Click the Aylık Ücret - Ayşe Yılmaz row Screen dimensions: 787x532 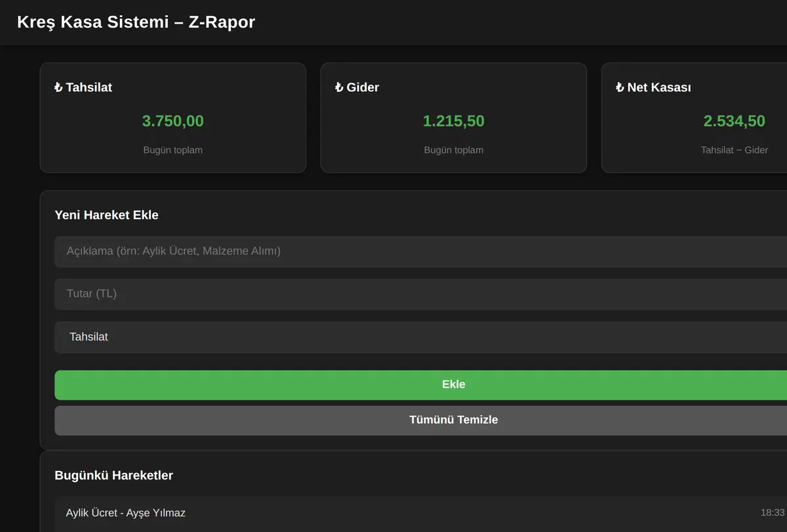click(x=420, y=513)
